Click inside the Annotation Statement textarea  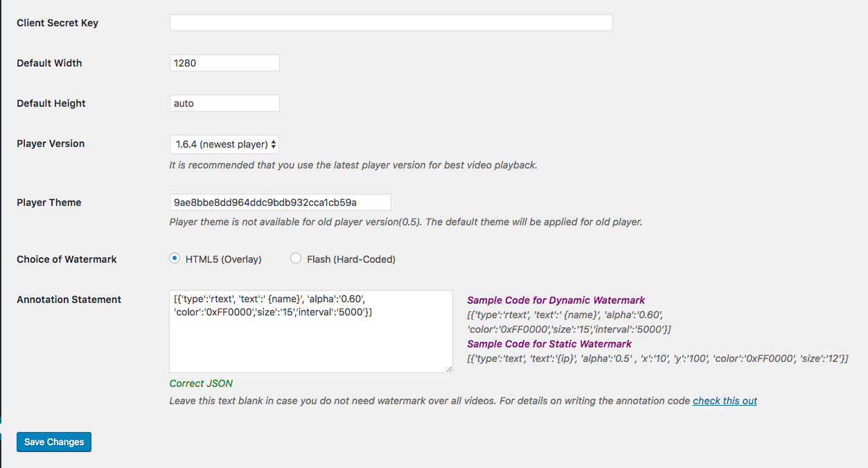(x=311, y=331)
